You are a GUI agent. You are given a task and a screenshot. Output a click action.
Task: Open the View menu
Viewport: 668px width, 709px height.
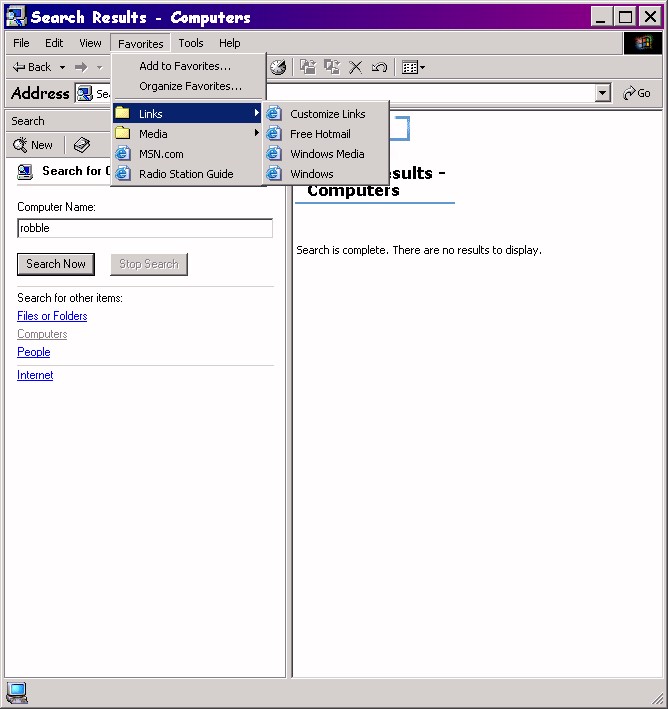pos(90,43)
